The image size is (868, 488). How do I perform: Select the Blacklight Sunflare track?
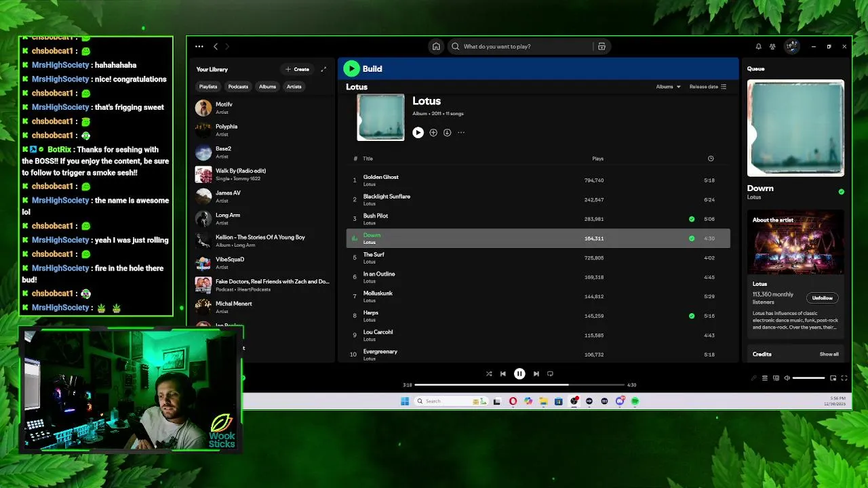(538, 199)
